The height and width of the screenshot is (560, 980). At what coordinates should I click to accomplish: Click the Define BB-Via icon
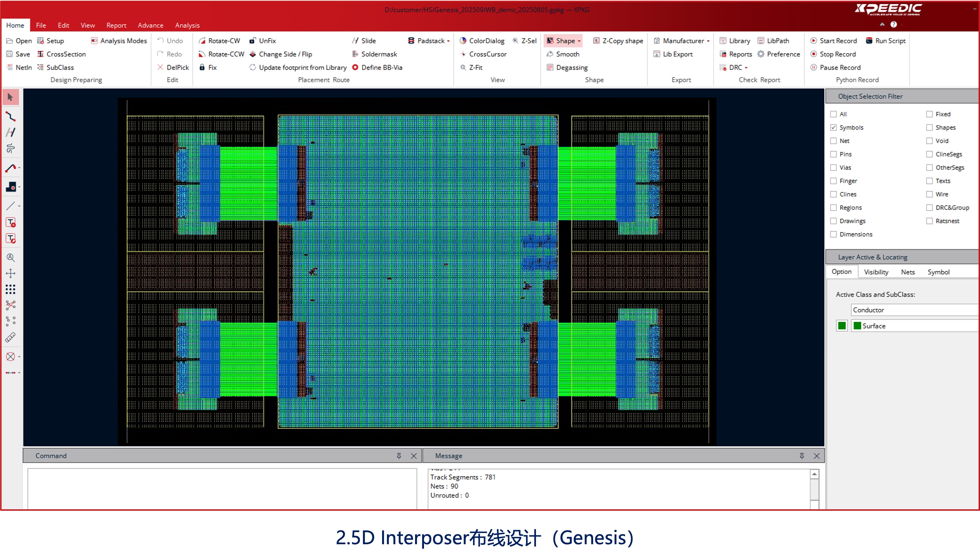(x=355, y=68)
